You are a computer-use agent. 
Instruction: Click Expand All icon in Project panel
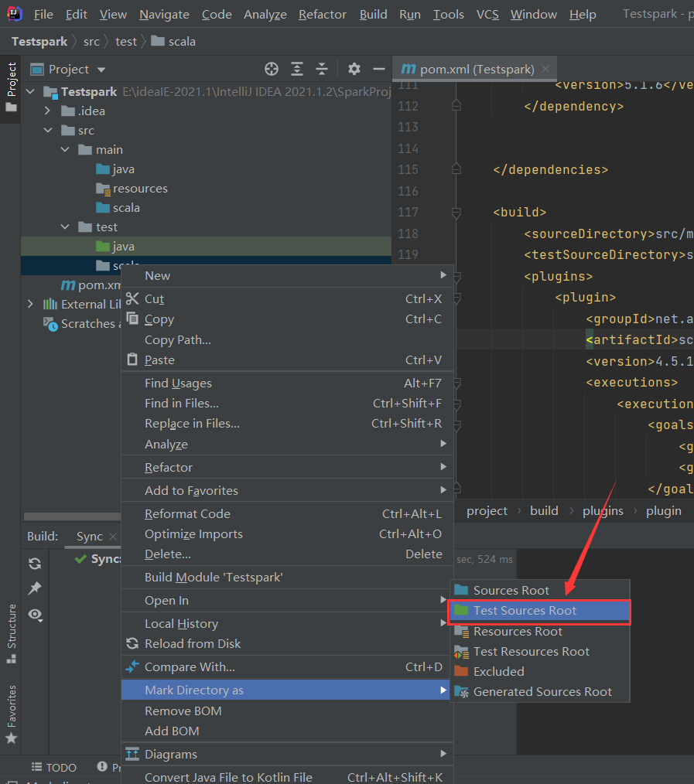click(297, 69)
